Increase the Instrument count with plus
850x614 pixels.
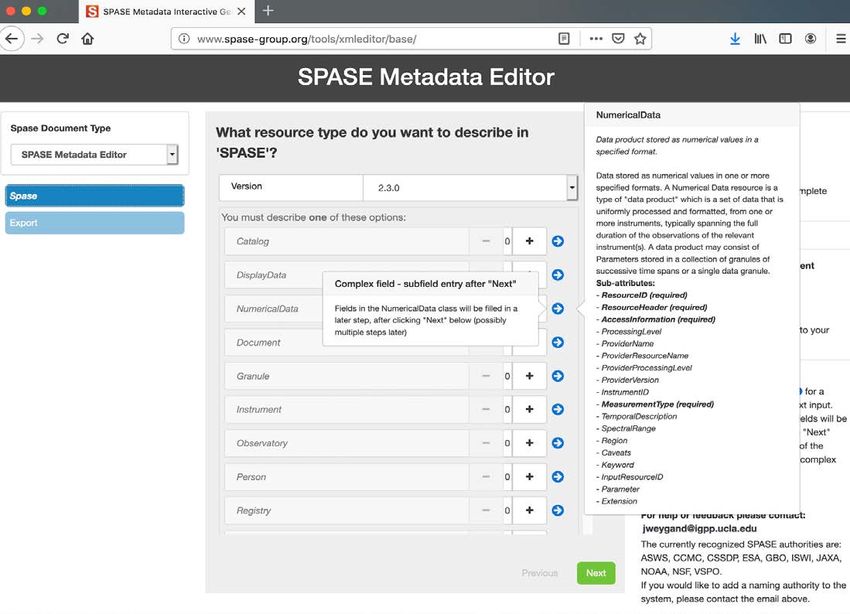529,409
